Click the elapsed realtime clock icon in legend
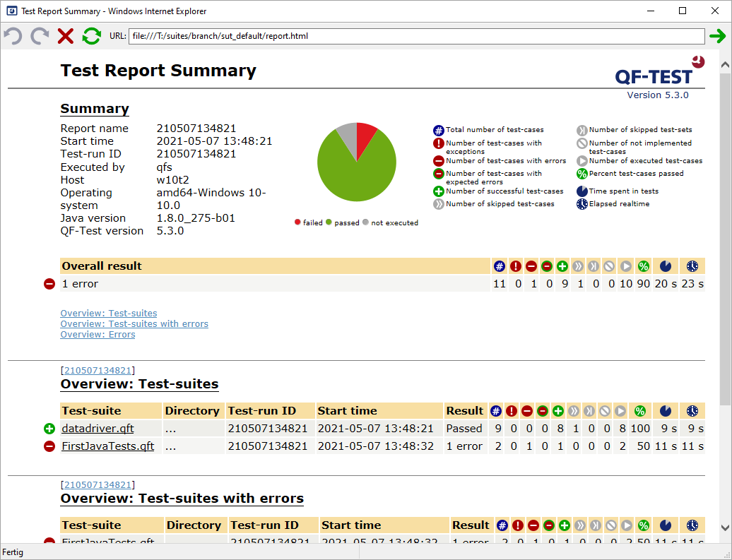 [582, 204]
